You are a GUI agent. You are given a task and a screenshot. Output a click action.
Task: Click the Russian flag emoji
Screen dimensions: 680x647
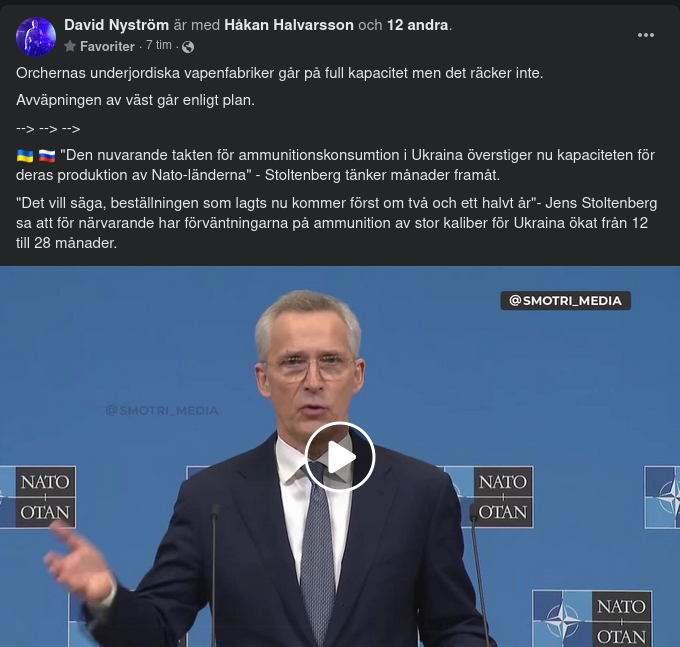tap(47, 156)
